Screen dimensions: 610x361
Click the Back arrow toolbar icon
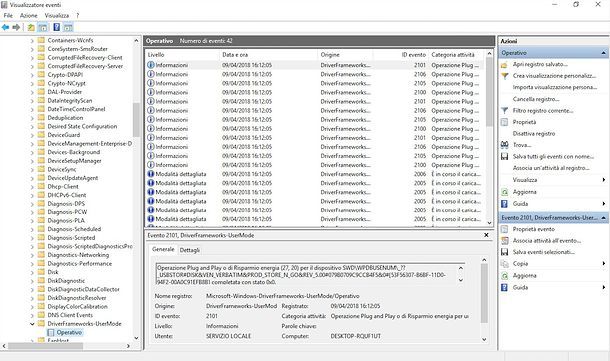[x=5, y=27]
